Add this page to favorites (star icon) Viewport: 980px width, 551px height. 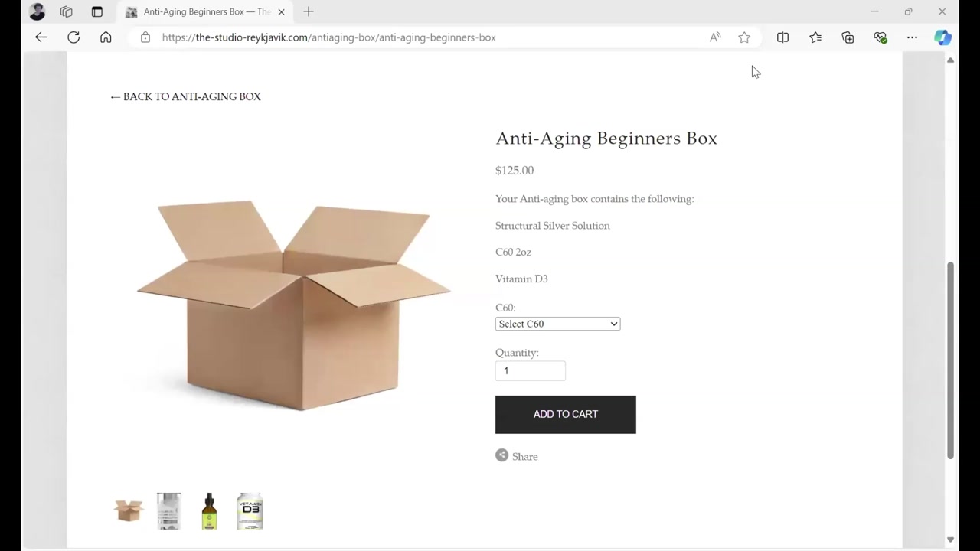pyautogui.click(x=744, y=37)
